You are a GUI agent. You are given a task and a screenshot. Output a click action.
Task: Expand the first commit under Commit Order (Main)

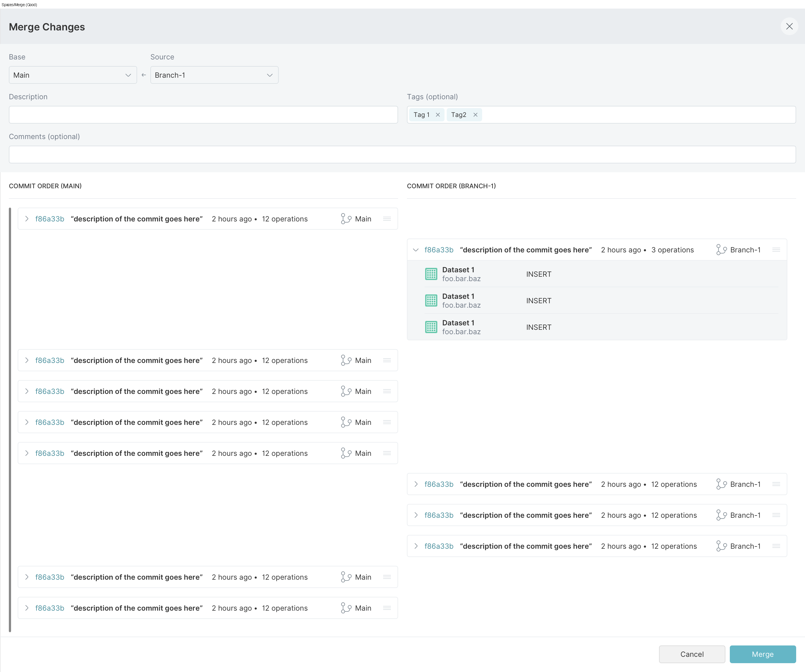click(27, 219)
